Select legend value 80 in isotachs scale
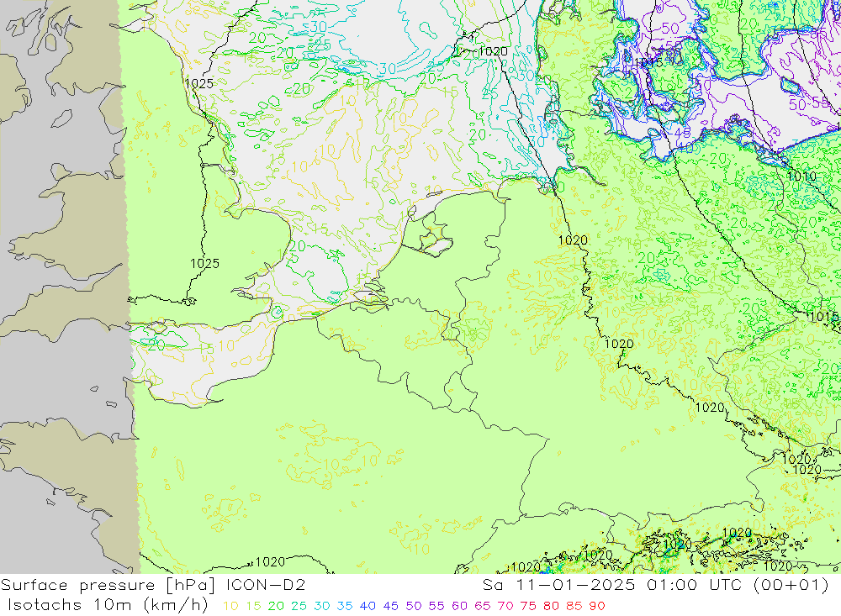Image resolution: width=841 pixels, height=616 pixels. (552, 606)
